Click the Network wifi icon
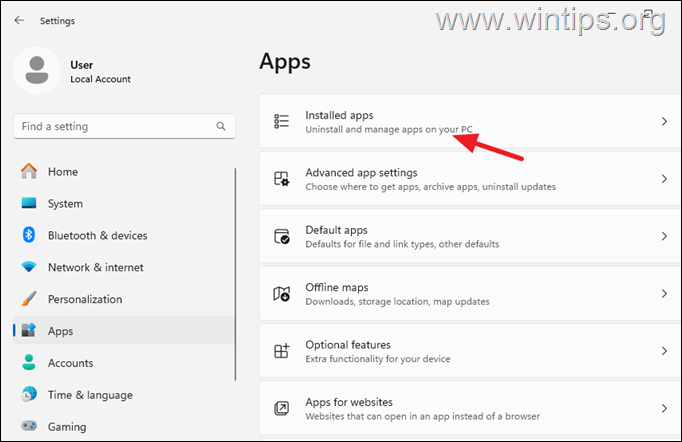 (29, 267)
